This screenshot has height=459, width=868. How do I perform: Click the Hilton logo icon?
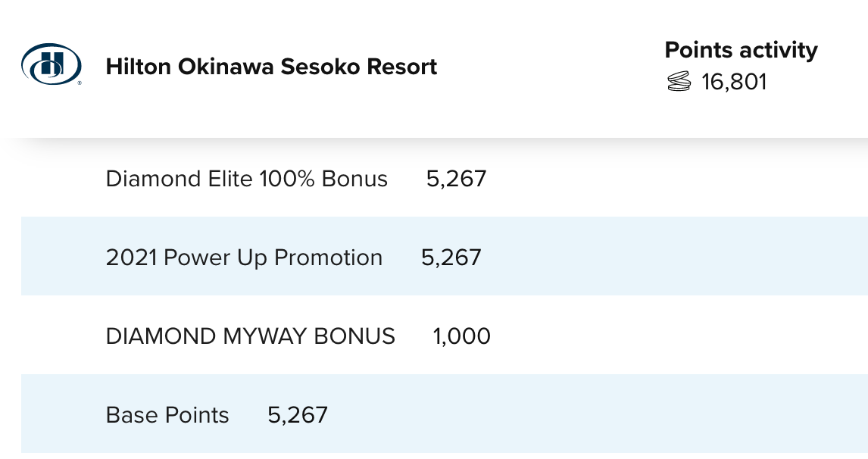click(x=51, y=64)
